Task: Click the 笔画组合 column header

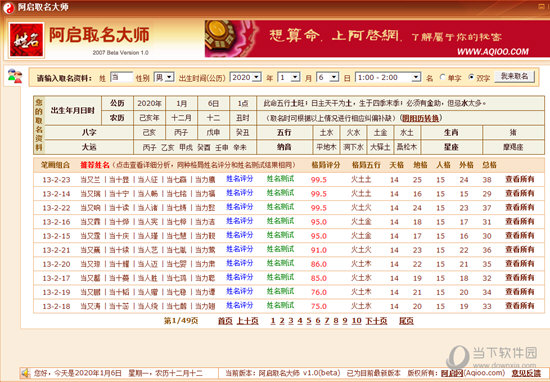Action: point(55,165)
